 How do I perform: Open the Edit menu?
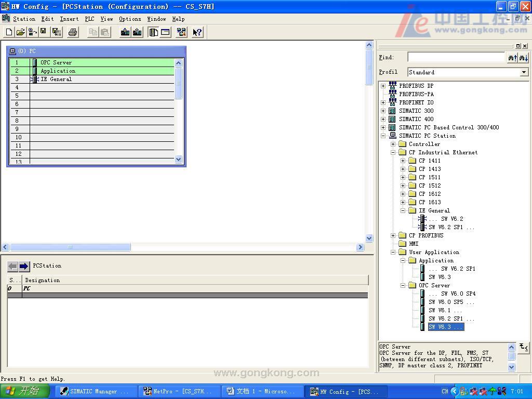point(47,19)
